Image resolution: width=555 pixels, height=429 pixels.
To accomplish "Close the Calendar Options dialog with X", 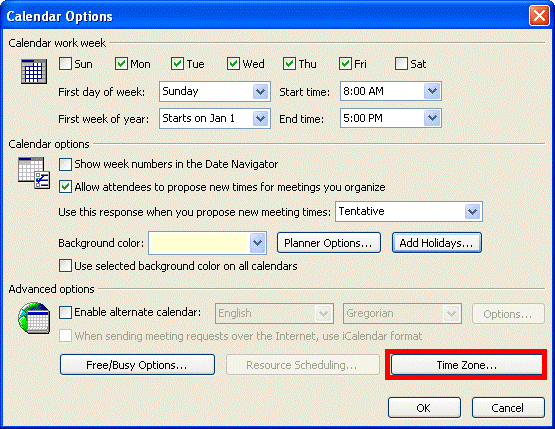I will (x=539, y=16).
